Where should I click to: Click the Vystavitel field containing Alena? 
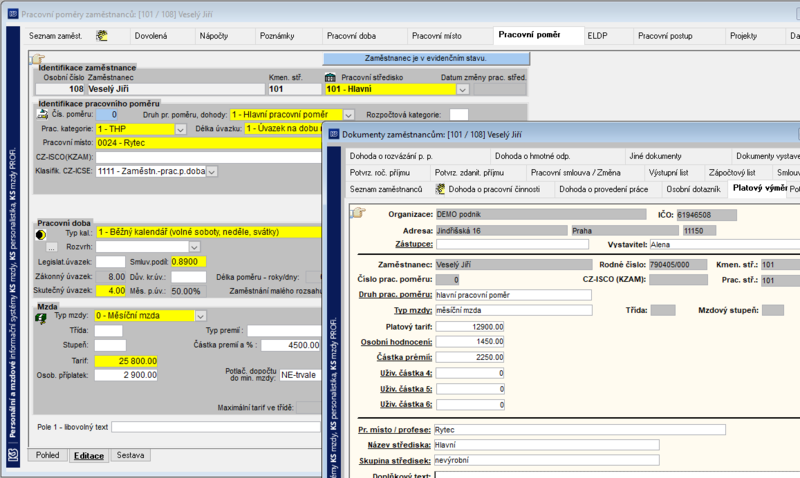724,244
